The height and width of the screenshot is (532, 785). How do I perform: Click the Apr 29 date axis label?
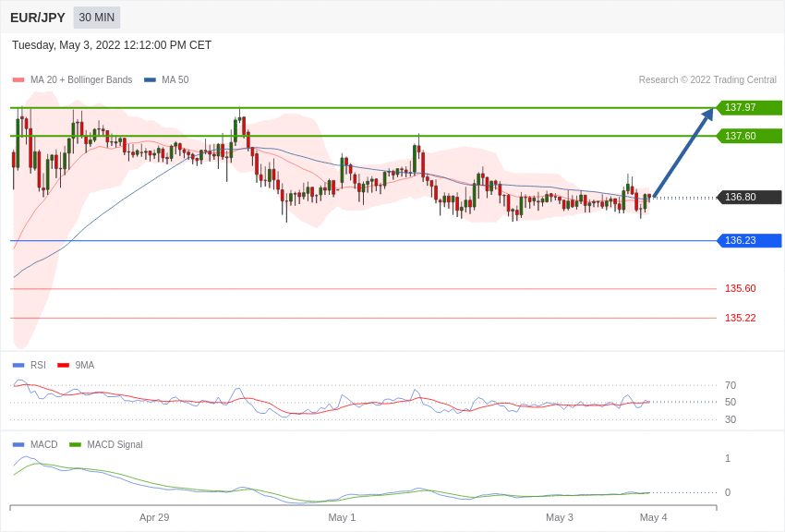154,517
